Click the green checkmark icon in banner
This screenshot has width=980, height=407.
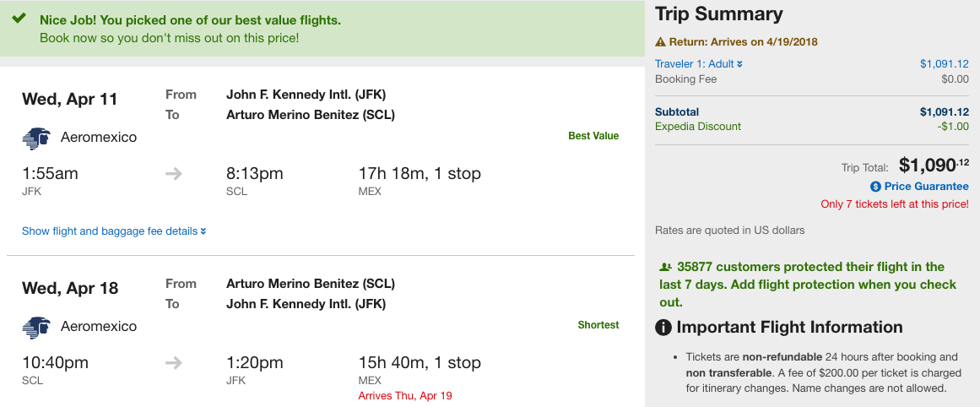[x=19, y=18]
